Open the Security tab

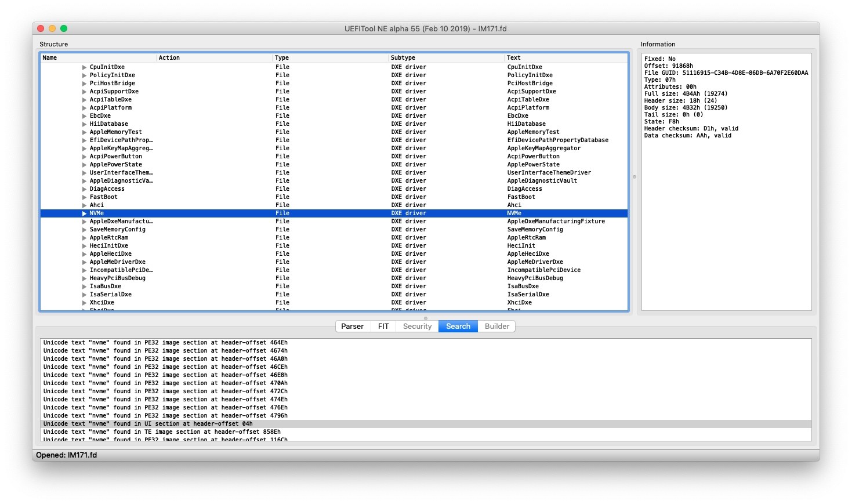coord(416,326)
